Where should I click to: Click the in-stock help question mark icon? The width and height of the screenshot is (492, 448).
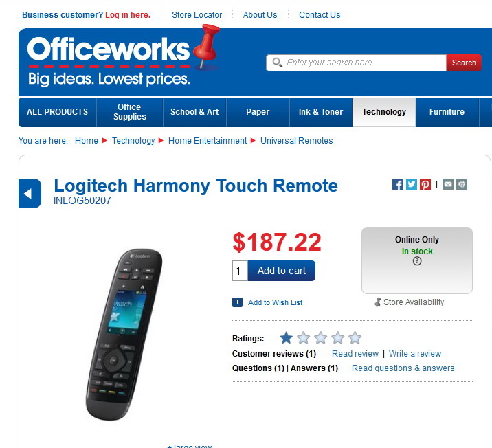point(416,261)
